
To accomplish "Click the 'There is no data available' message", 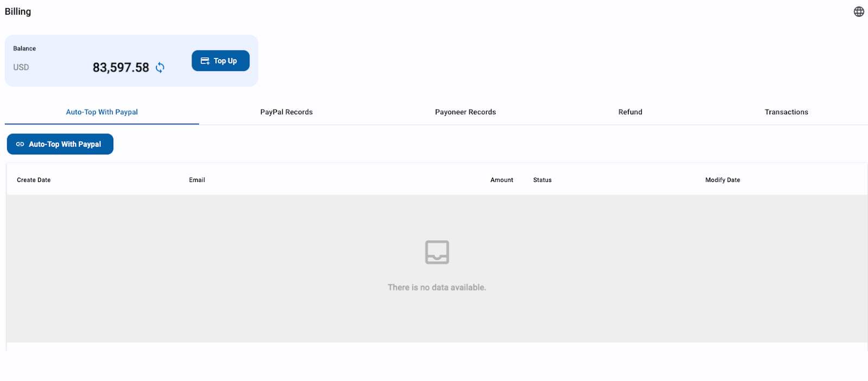I will 437,288.
